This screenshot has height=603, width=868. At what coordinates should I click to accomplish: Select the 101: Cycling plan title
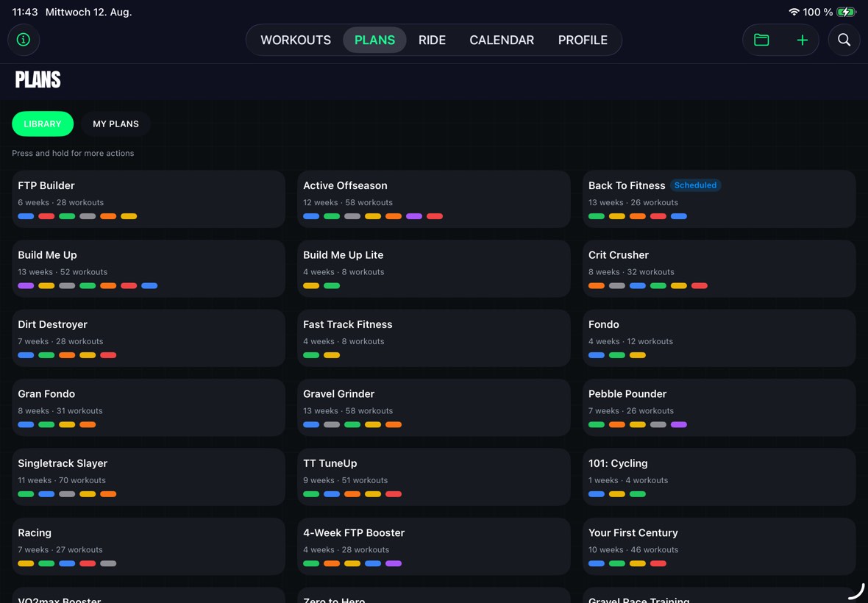point(618,463)
